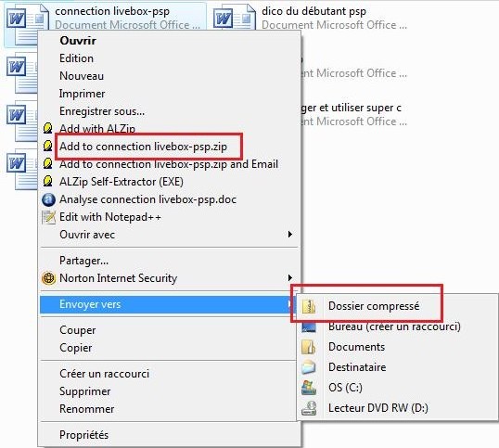Choose Destinataire in the Envoyer vers submenu
This screenshot has width=499, height=448.
(357, 367)
